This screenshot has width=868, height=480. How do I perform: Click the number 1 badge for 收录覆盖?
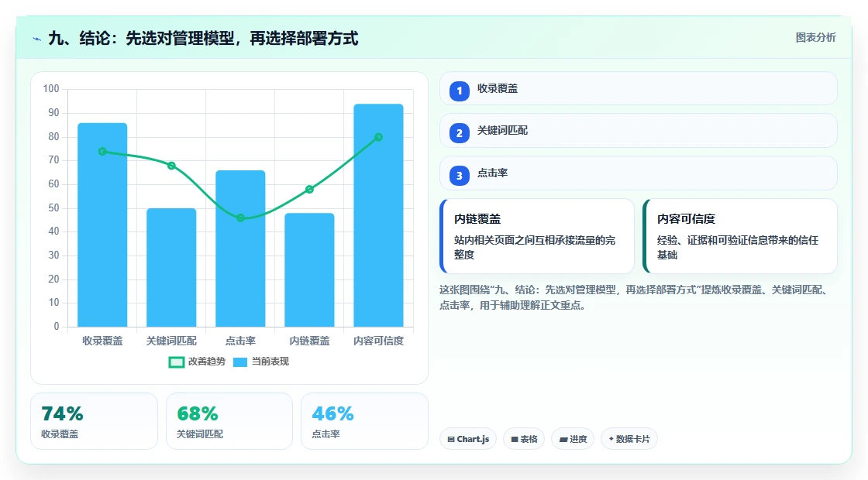[460, 91]
